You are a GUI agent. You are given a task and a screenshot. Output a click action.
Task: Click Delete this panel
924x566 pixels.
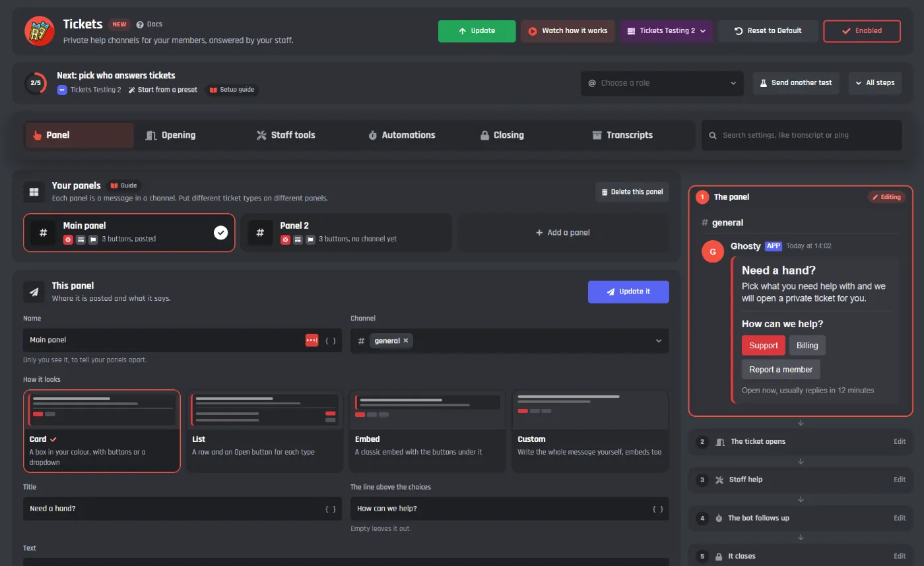pyautogui.click(x=632, y=192)
